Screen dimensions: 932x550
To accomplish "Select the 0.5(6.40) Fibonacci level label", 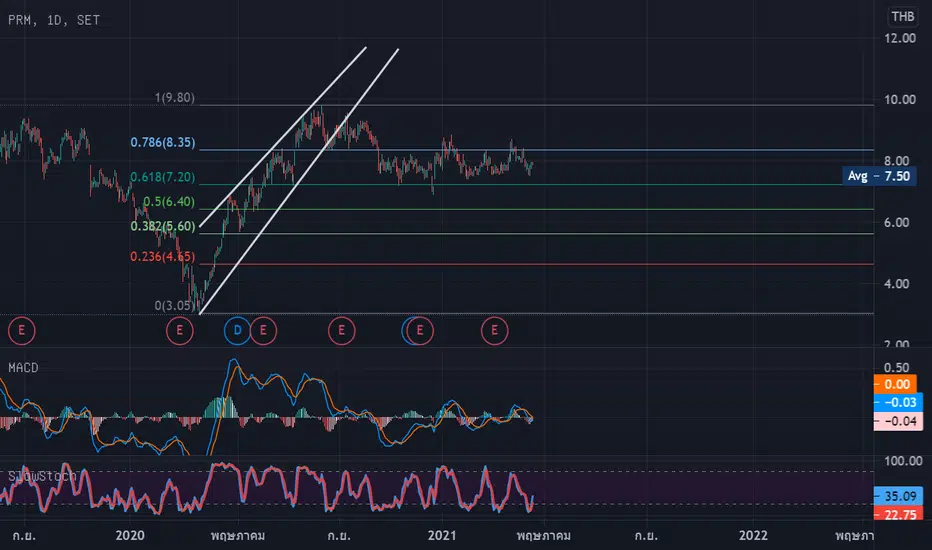I will pyautogui.click(x=168, y=202).
